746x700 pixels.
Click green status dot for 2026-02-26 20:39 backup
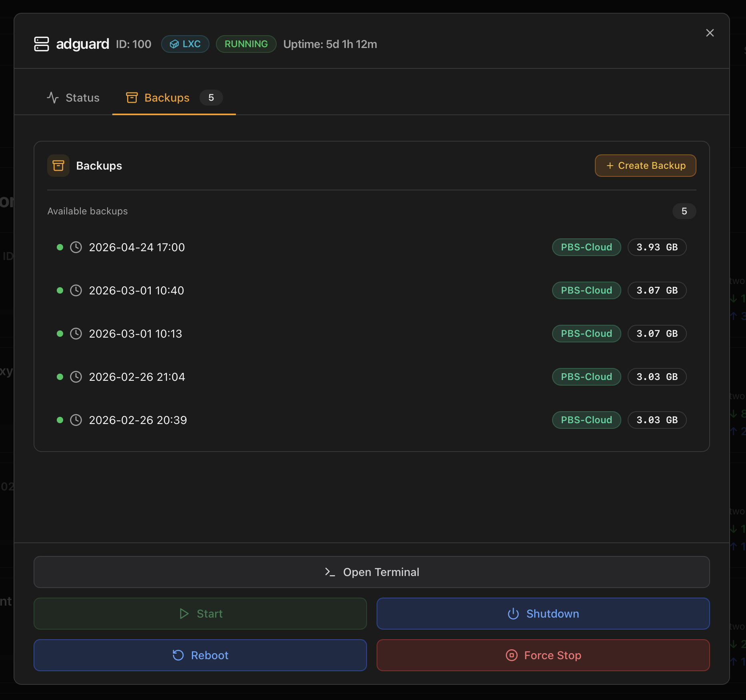click(60, 420)
